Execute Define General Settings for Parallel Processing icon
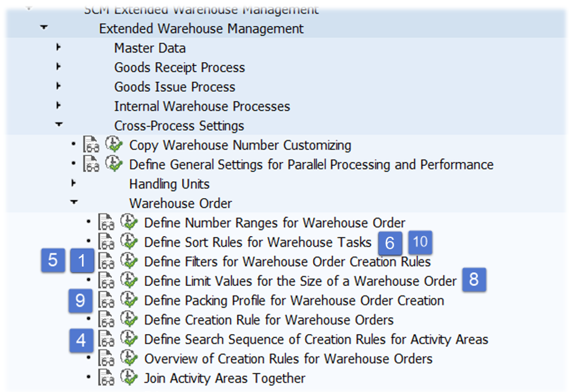 point(114,164)
